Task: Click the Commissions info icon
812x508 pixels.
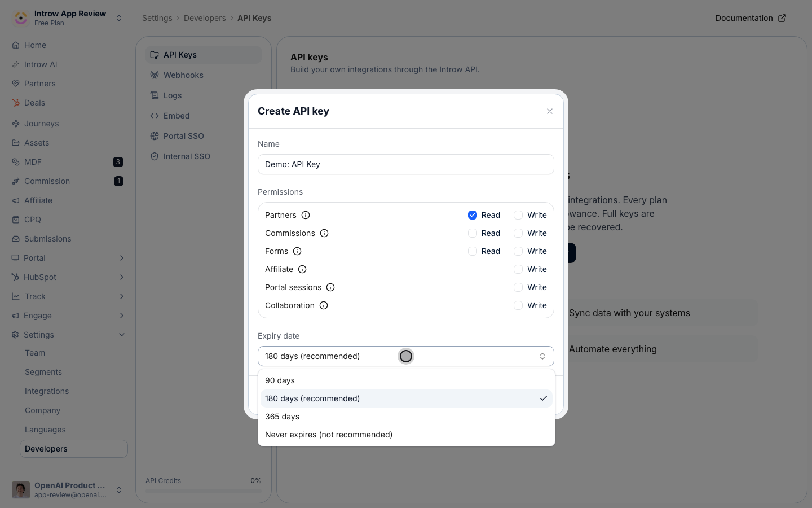Action: coord(324,233)
